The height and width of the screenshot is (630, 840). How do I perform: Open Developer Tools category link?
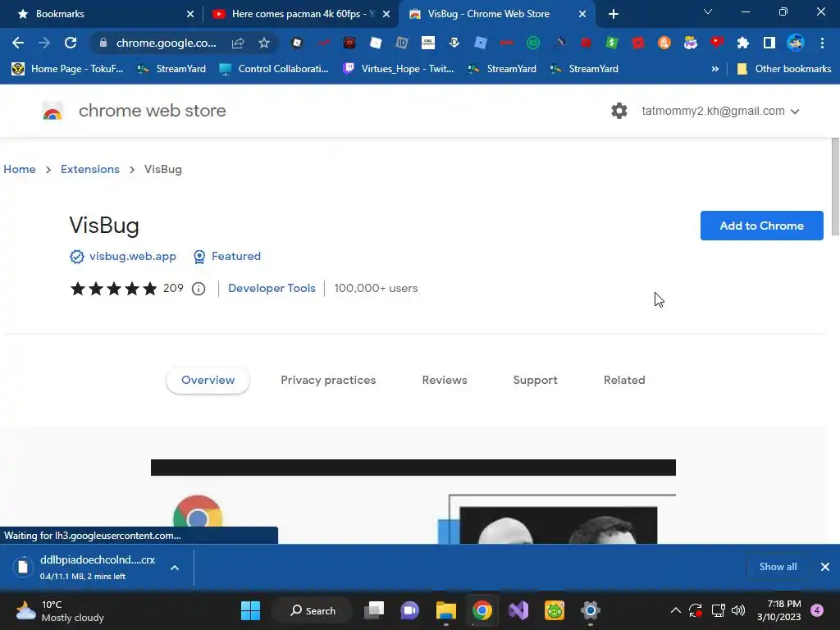272,288
